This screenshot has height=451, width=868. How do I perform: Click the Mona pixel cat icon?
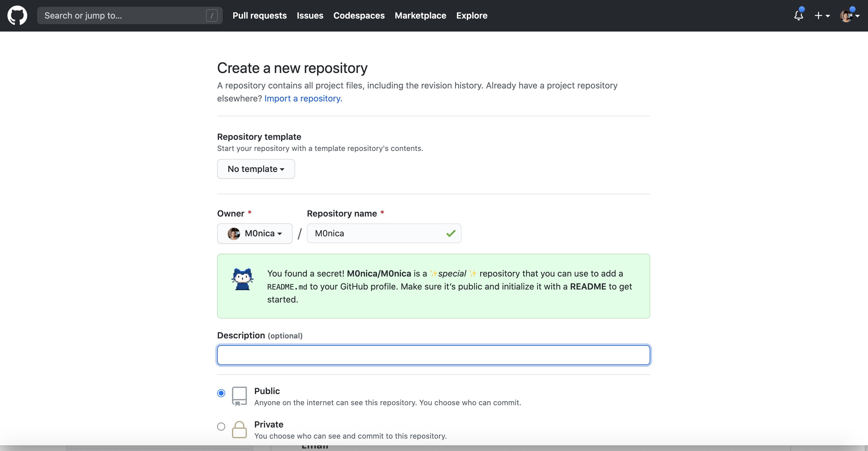pos(242,279)
